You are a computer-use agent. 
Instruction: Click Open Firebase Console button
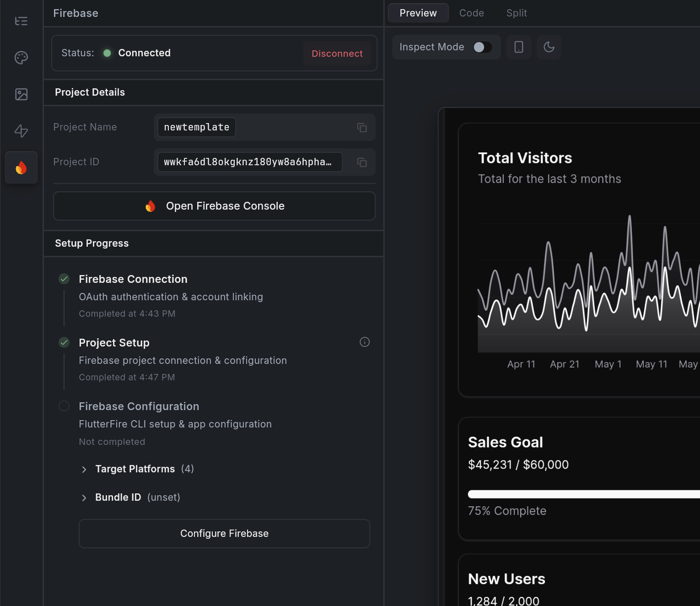(x=214, y=206)
